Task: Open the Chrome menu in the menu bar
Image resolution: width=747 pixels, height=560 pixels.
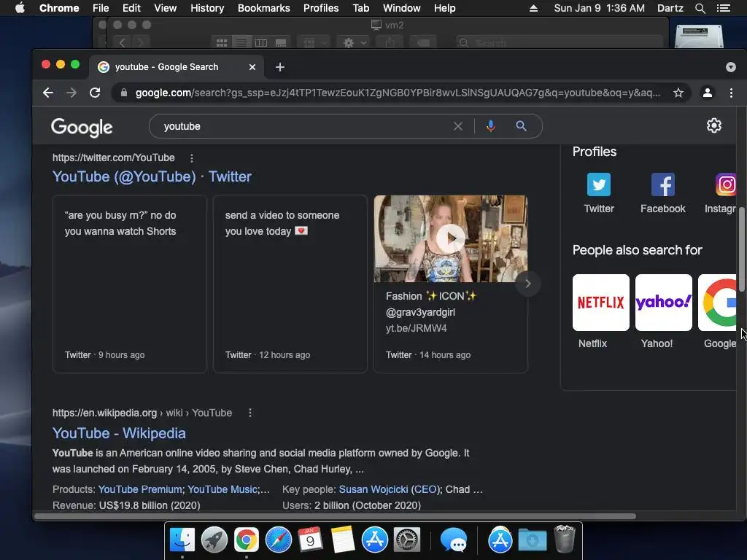Action: [x=59, y=8]
